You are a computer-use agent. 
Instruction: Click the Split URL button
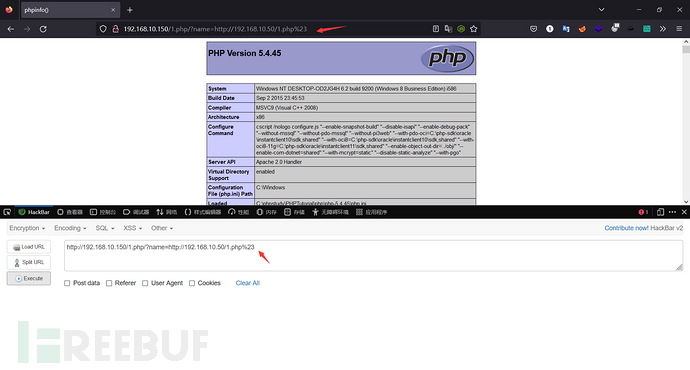[29, 262]
